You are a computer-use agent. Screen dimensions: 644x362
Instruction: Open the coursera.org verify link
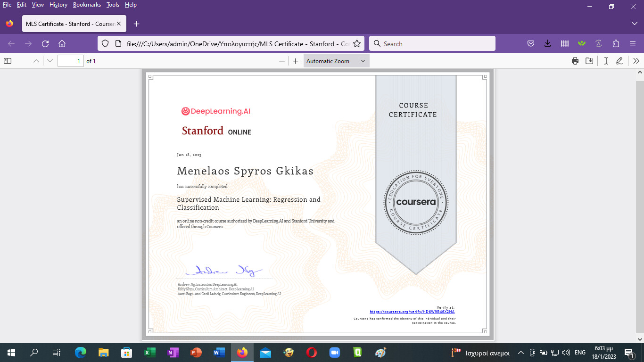point(412,312)
